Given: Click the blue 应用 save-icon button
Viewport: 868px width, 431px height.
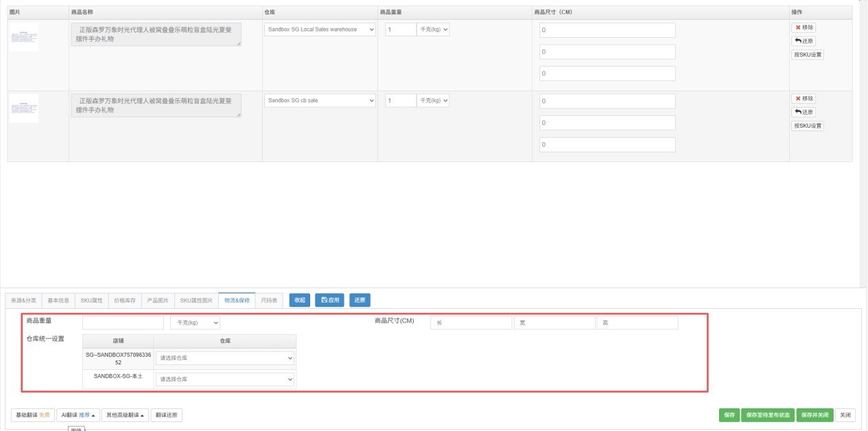Looking at the screenshot, I should click(x=329, y=300).
